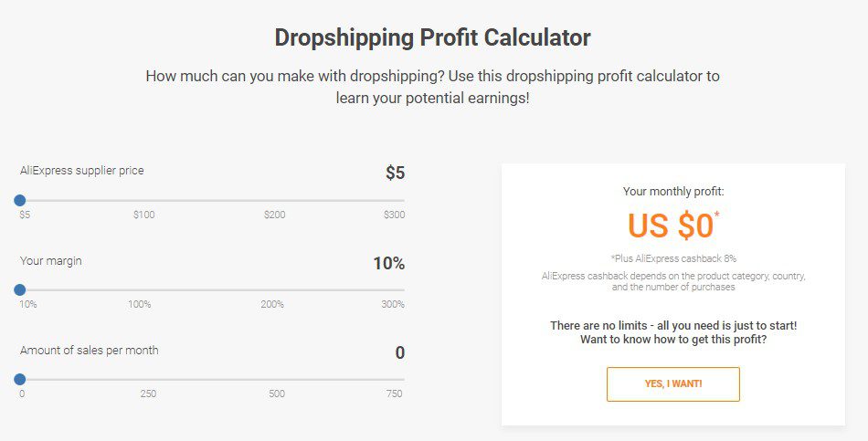Set margin slider at 100% mark

(140, 290)
